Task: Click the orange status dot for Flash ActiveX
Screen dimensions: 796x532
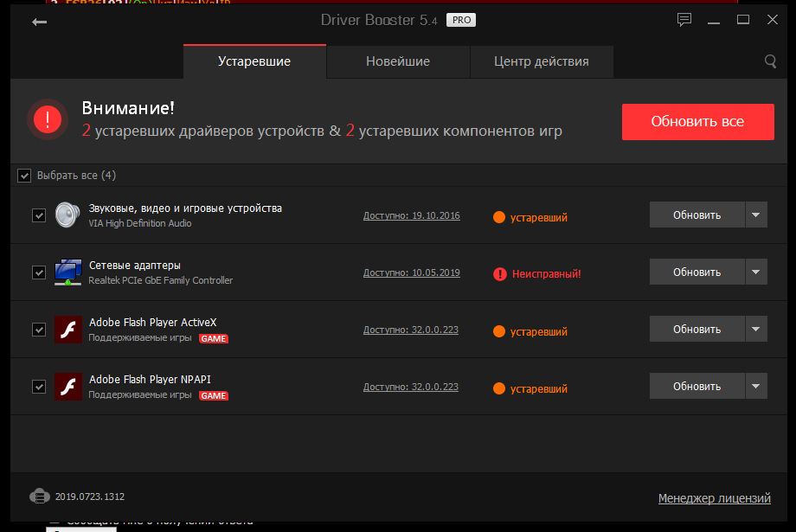Action: [x=499, y=331]
